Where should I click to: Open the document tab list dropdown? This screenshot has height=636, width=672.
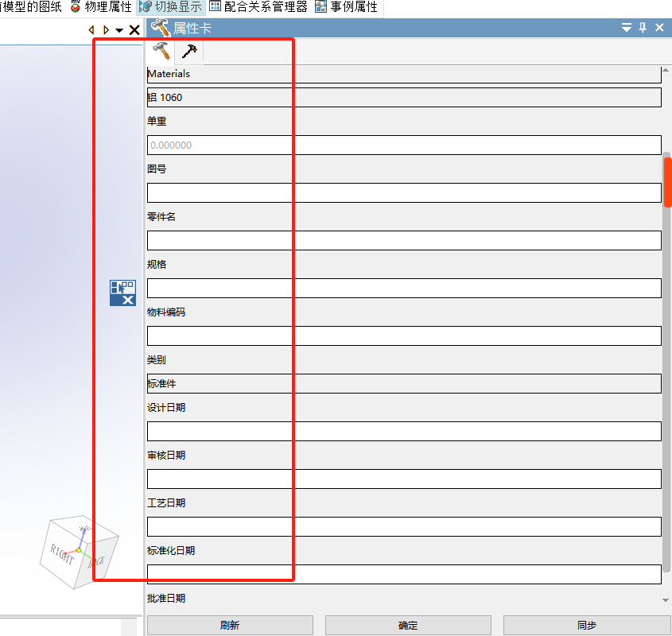tap(119, 30)
